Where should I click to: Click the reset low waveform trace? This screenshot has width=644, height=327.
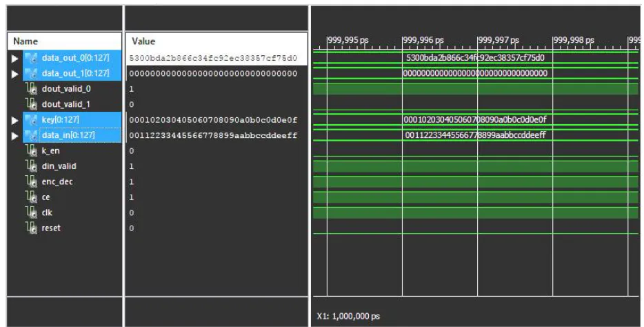[x=476, y=234]
